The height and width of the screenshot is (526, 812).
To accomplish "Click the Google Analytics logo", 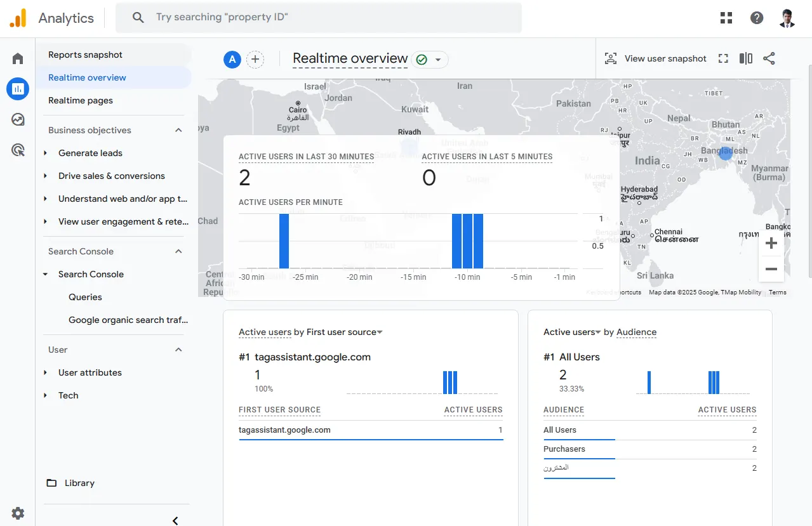I will coord(18,18).
